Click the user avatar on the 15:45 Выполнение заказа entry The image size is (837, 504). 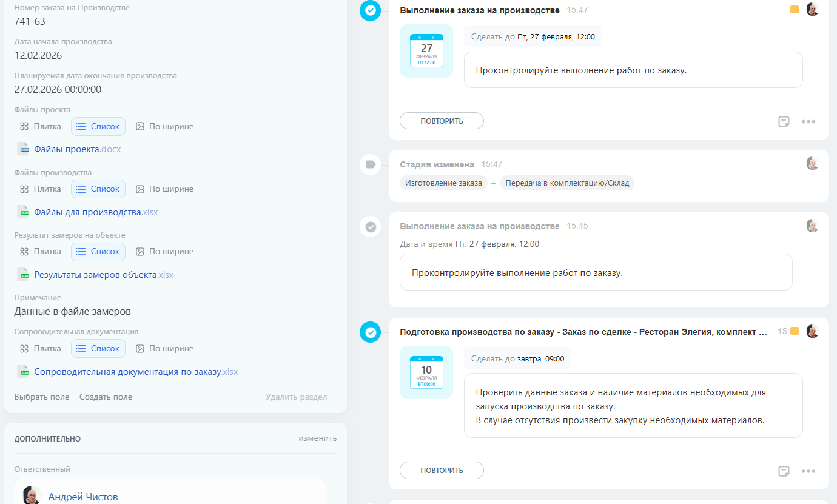click(x=813, y=226)
